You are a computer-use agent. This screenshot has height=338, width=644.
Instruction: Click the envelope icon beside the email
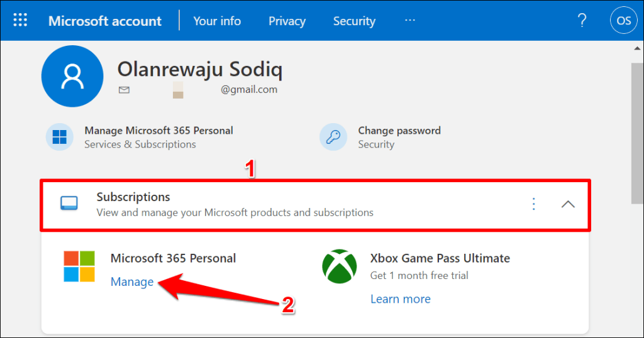tap(124, 90)
